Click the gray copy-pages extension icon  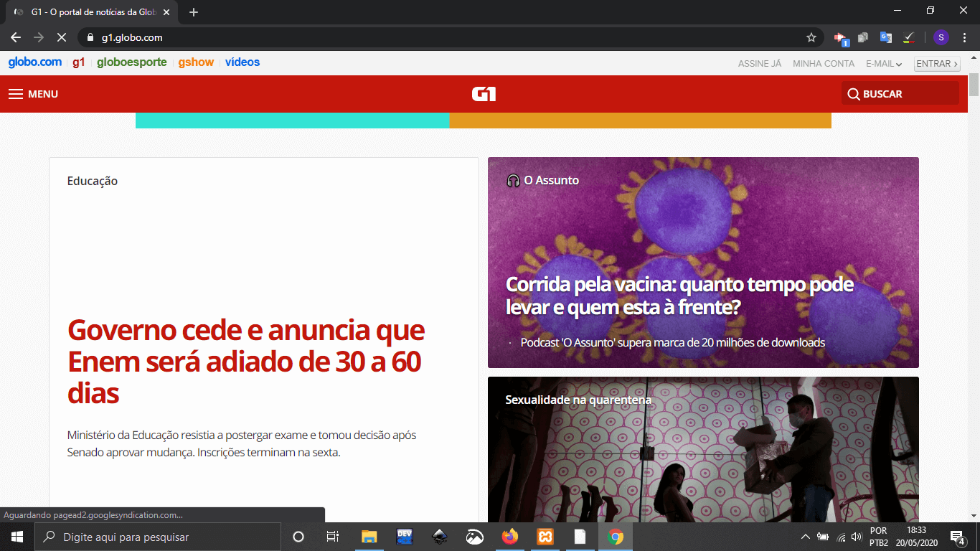point(863,37)
